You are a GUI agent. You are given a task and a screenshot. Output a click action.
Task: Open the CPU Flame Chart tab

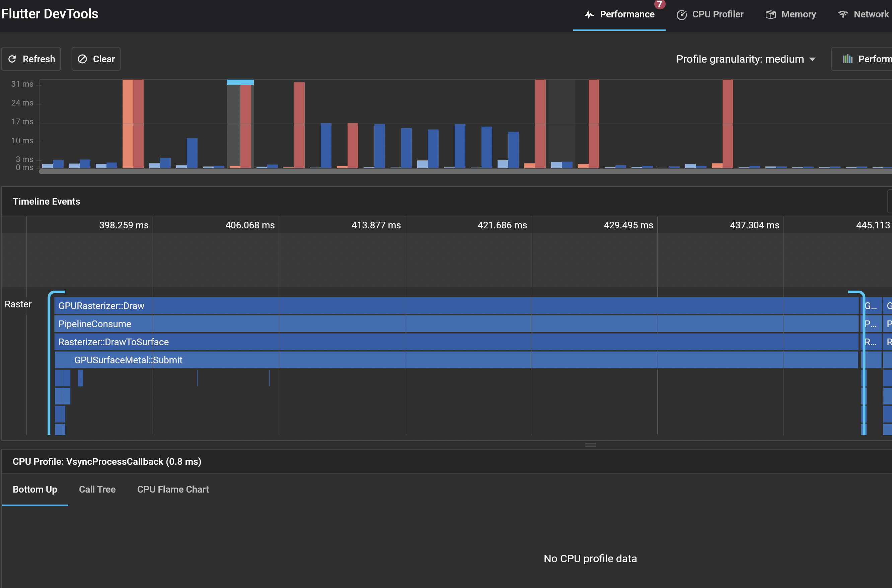(173, 489)
